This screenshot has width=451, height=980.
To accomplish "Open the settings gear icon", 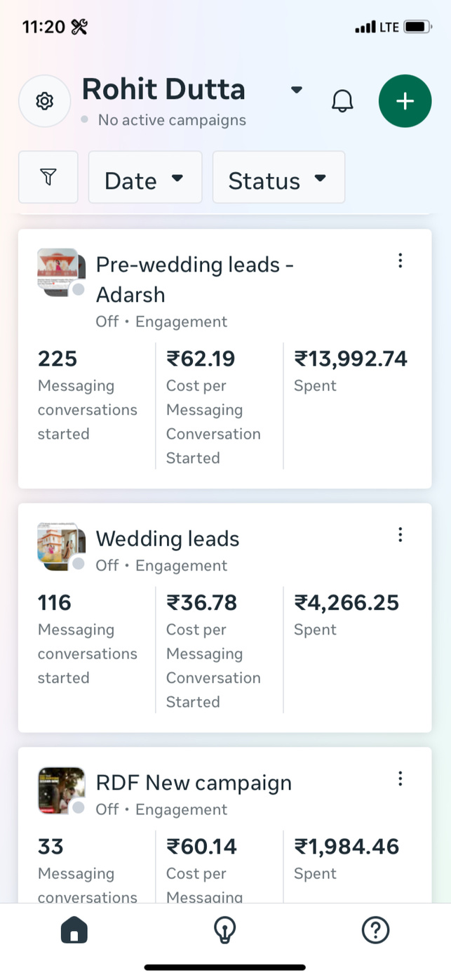I will pos(44,101).
